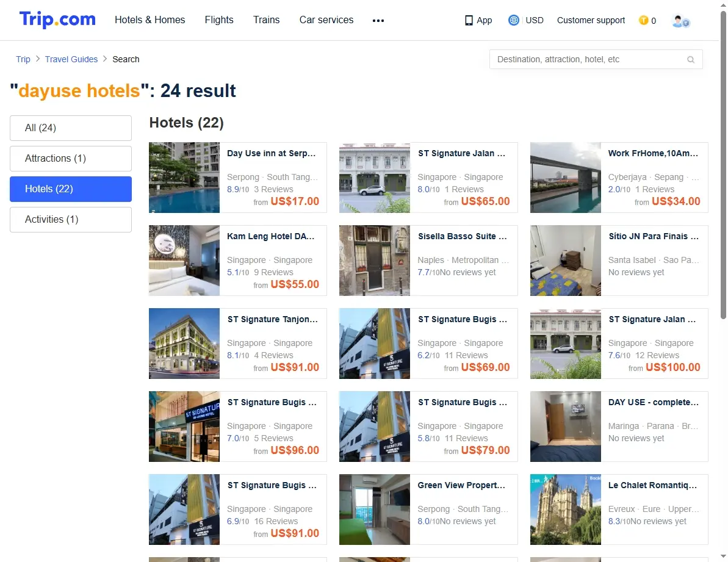Screen dimensions: 728x562
Task: Click the Hotels (22) section heading
Action: (187, 123)
